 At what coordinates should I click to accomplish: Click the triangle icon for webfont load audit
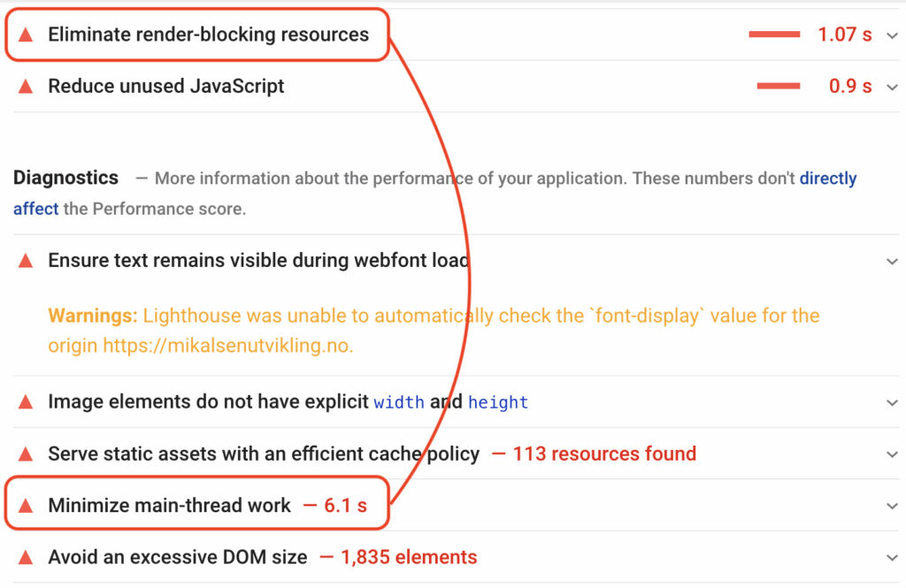coord(26,261)
